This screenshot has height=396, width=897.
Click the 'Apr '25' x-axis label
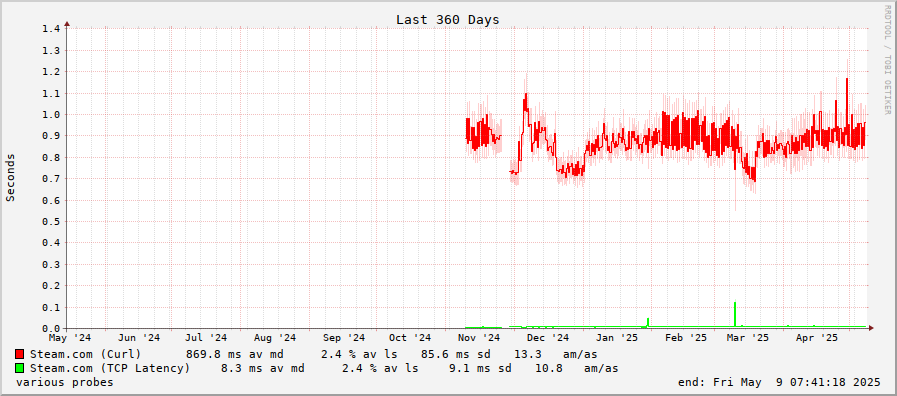tap(816, 338)
